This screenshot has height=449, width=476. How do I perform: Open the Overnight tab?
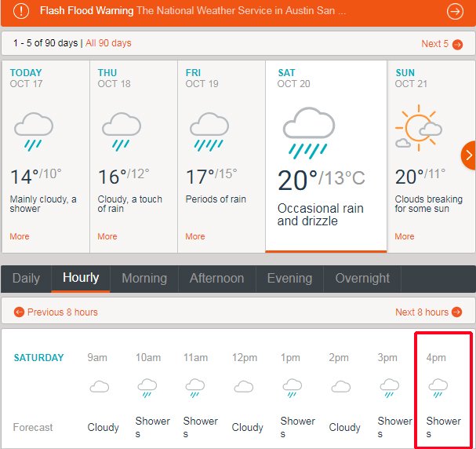[362, 279]
